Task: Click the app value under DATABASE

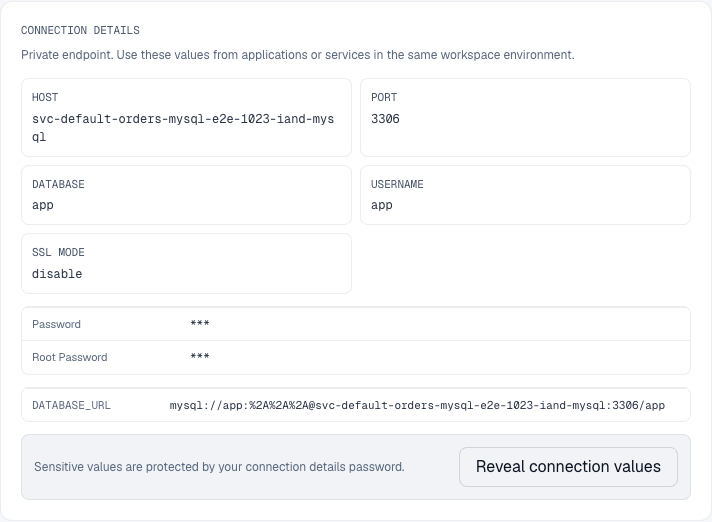Action: tap(43, 205)
